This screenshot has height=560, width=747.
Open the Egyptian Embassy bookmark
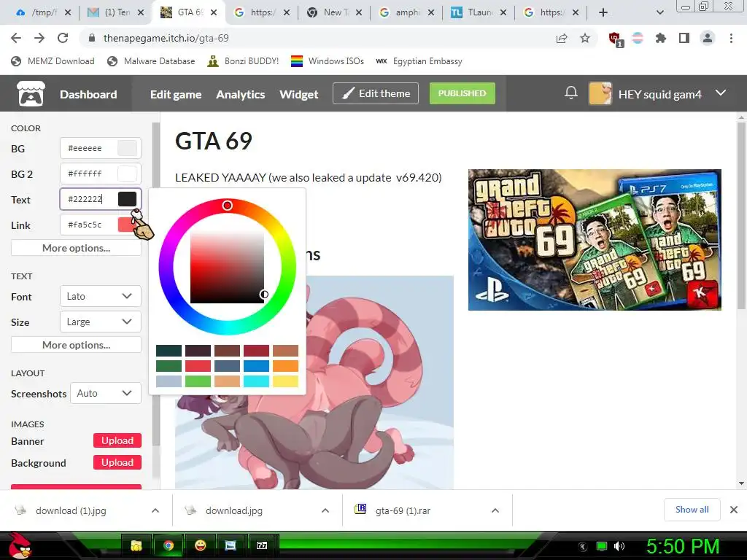tap(419, 61)
